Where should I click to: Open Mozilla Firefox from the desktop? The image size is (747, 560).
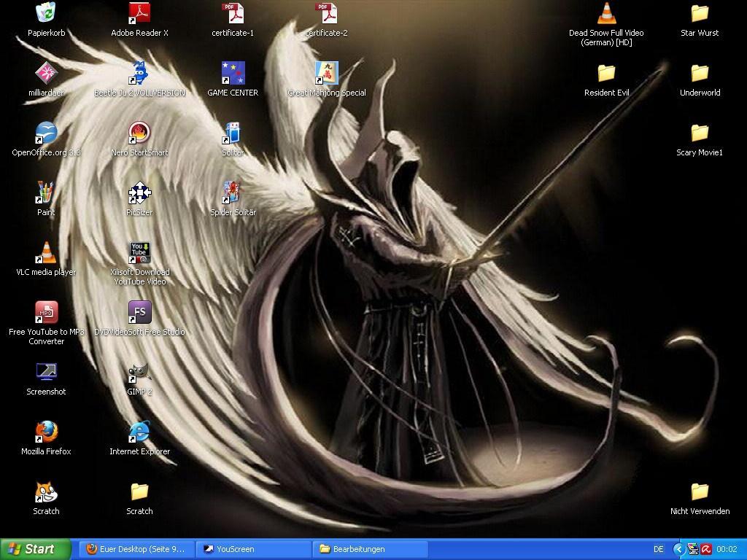(46, 432)
